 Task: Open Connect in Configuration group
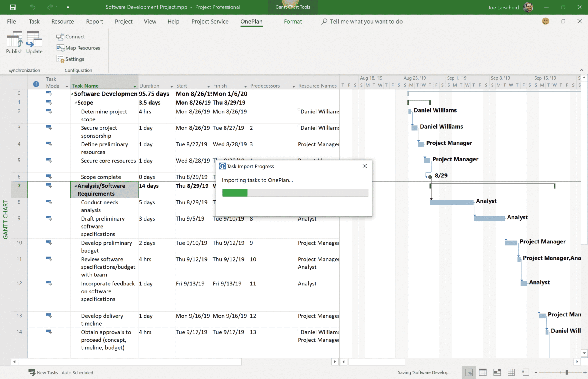point(71,37)
